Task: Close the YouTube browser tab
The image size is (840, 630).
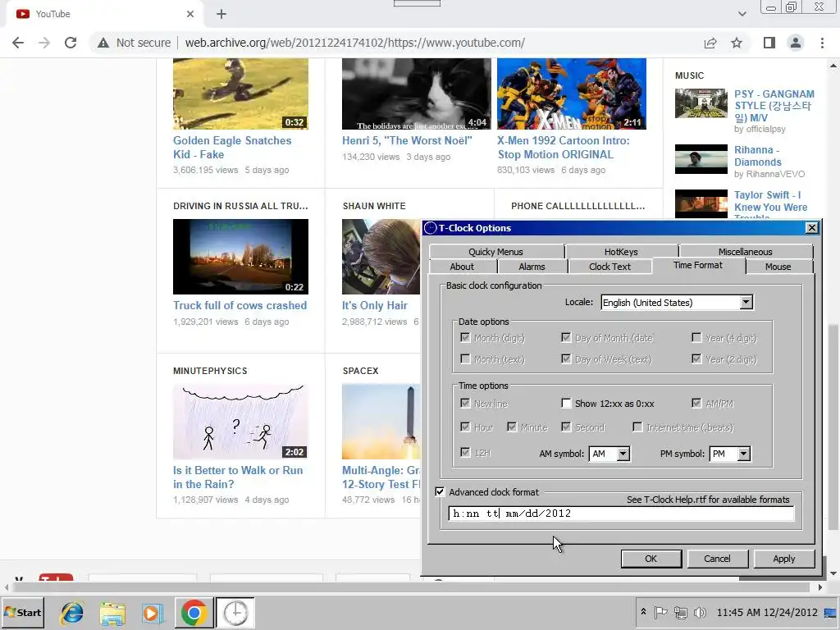Action: pos(190,14)
